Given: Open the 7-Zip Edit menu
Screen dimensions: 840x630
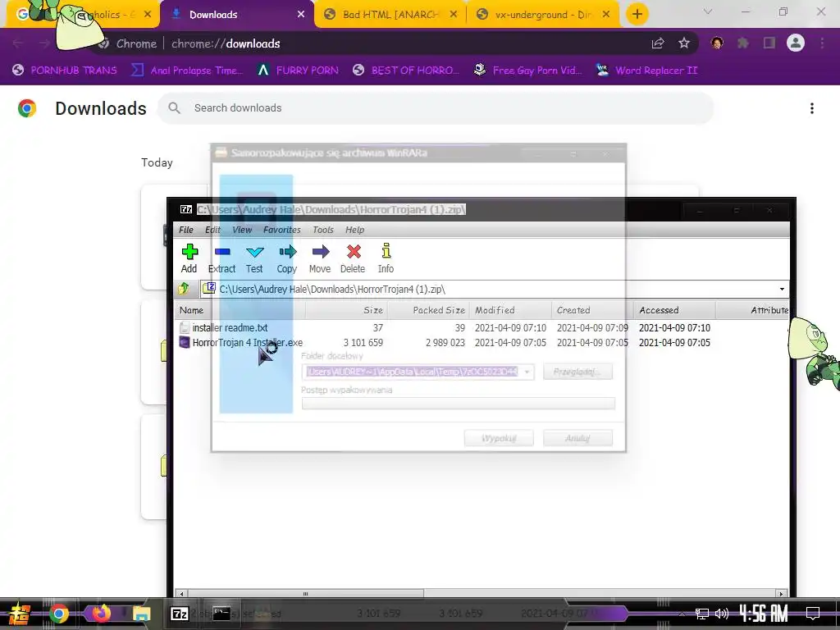Looking at the screenshot, I should [212, 230].
